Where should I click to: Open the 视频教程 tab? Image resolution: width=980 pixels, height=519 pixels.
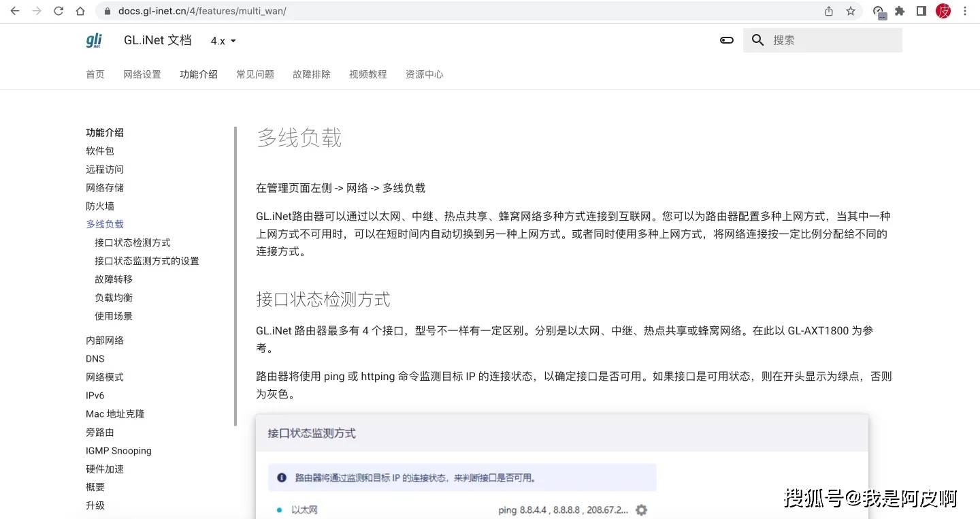[x=368, y=74]
